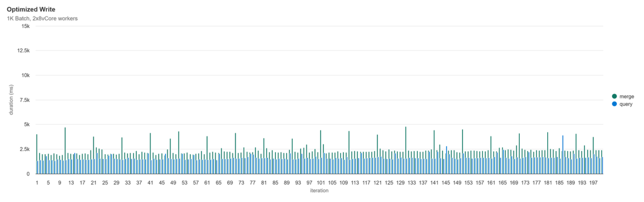Click the 2.5k y-axis label

coord(24,149)
